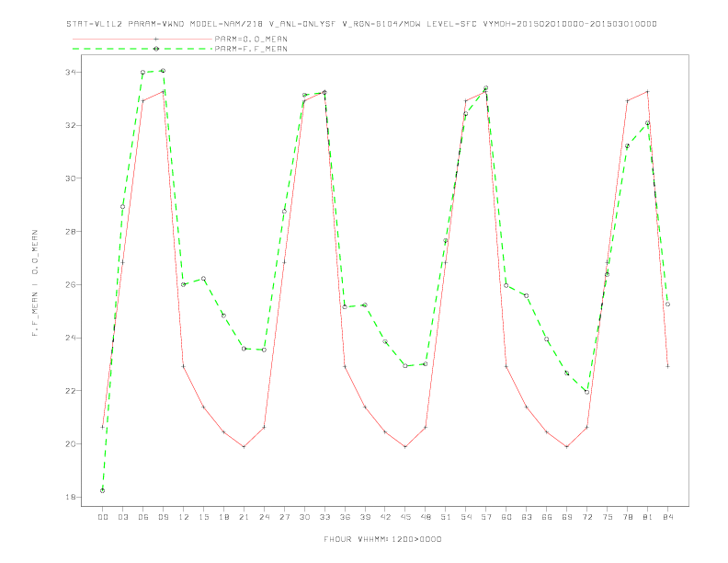Click y-axis tick label 26

point(71,285)
